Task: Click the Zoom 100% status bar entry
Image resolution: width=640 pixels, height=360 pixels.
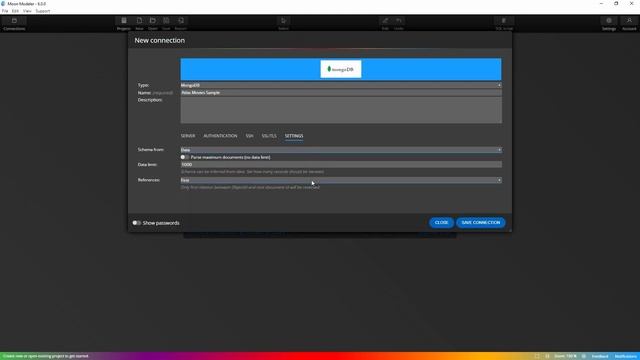Action: [x=565, y=356]
